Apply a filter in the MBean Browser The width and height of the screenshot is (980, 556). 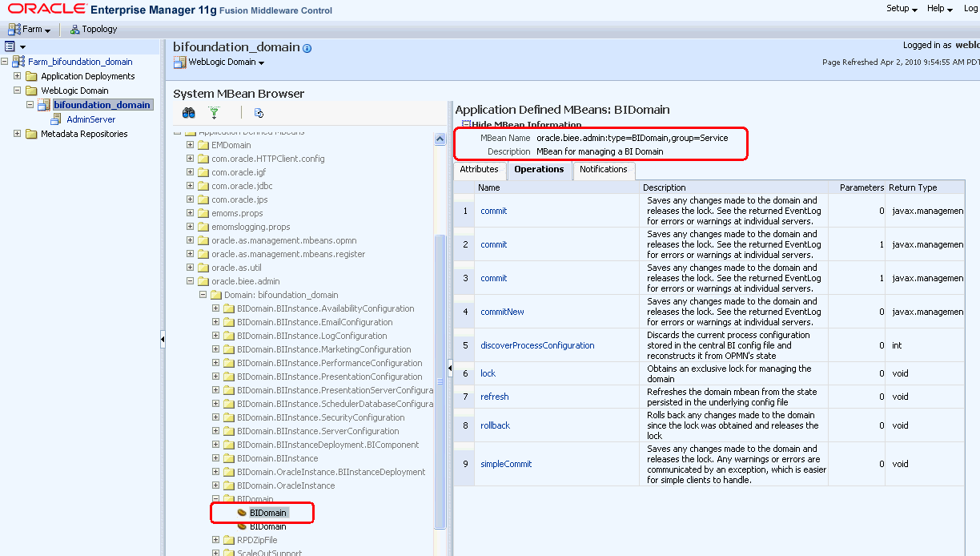pos(214,113)
